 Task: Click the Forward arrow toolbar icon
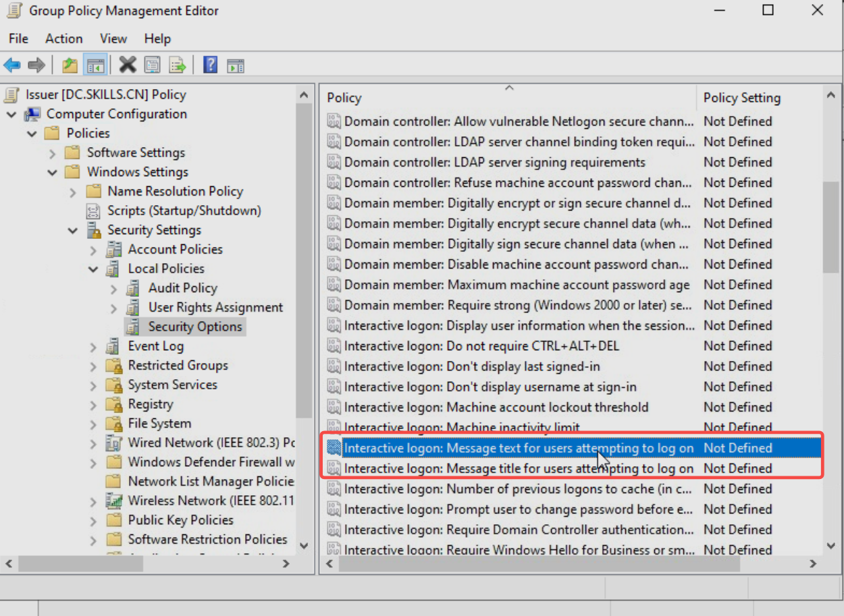coord(36,65)
